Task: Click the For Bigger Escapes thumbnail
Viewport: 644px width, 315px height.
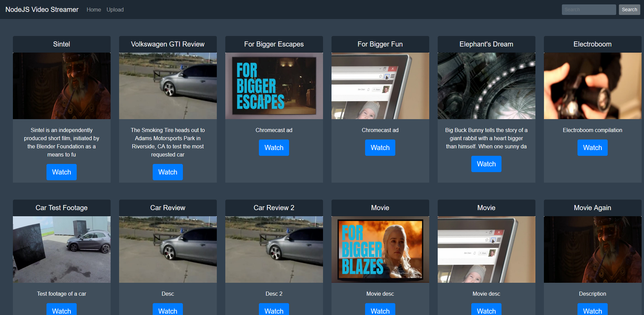Action: point(274,86)
